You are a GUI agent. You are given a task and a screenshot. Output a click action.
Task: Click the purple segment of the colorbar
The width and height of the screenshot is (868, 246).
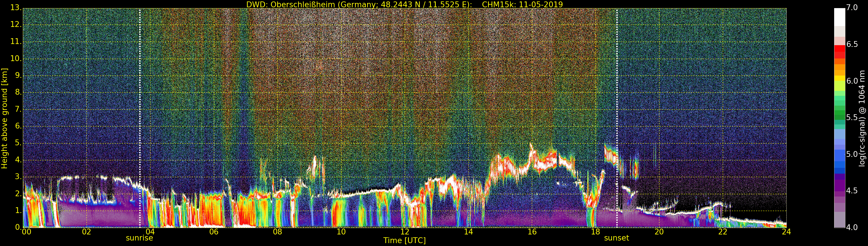839,185
